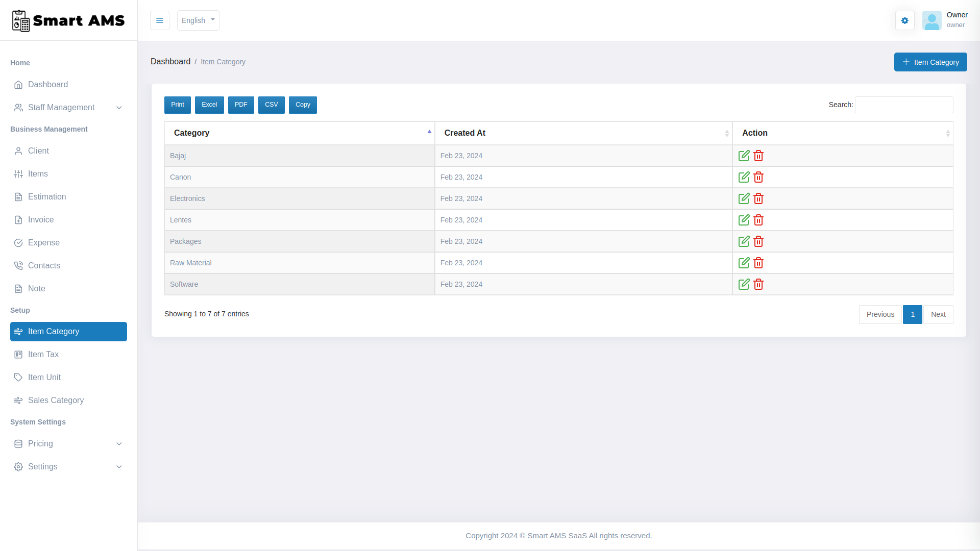The width and height of the screenshot is (980, 551).
Task: Expand the Staff Management section
Action: (x=61, y=108)
